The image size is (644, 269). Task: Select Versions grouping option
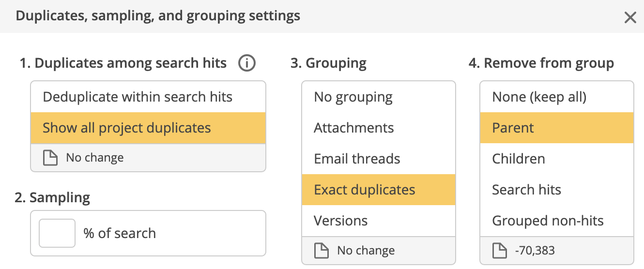click(379, 221)
